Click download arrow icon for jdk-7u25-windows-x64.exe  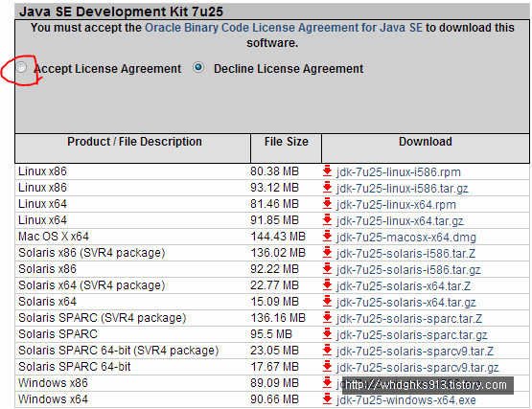pos(327,398)
